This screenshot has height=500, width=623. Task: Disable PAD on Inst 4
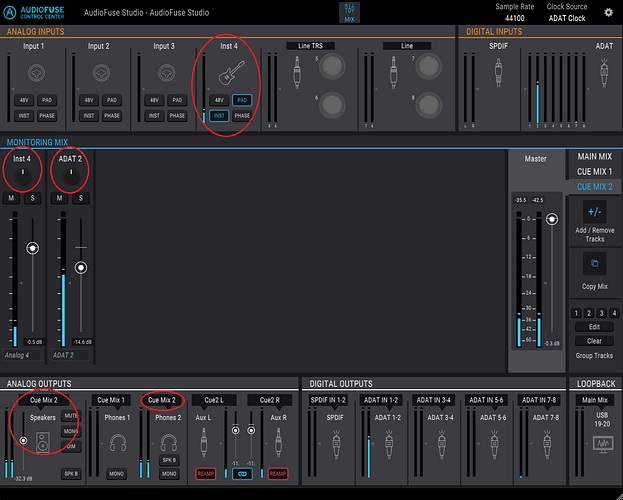(x=242, y=100)
